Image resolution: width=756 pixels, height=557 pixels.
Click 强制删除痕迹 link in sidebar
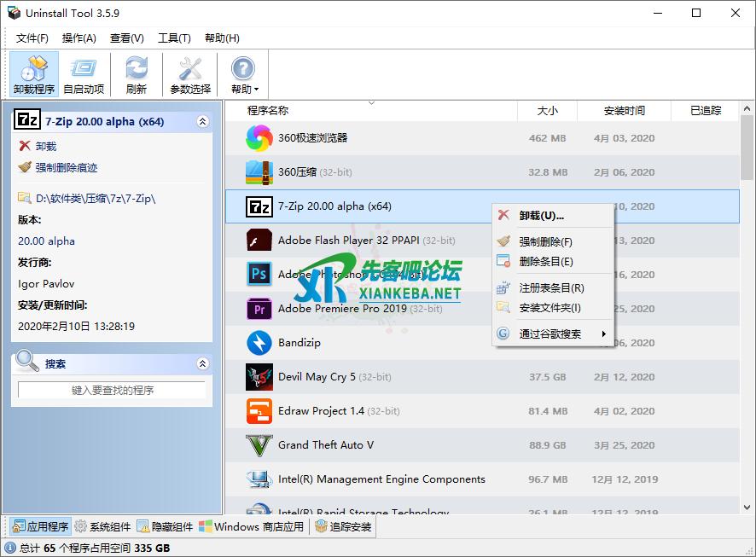tap(66, 168)
